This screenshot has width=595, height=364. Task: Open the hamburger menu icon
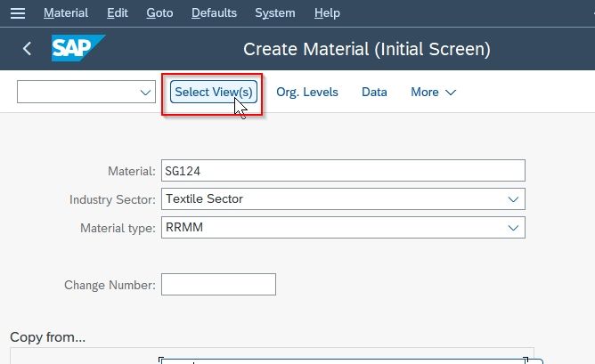tap(18, 13)
